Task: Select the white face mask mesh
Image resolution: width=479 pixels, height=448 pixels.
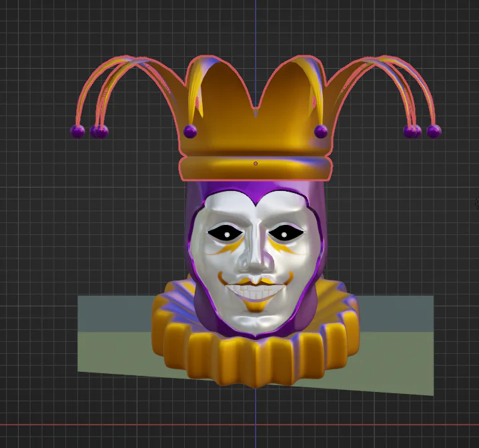Action: [x=255, y=263]
